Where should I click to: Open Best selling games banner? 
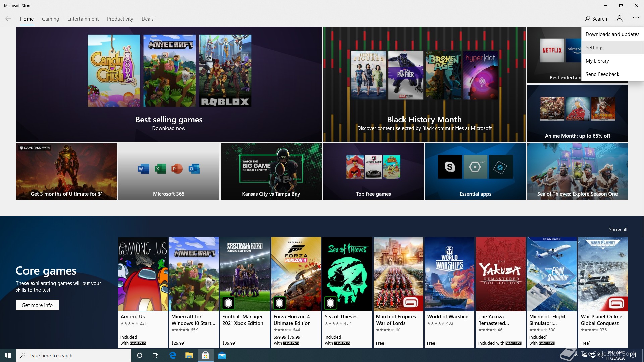pos(169,84)
